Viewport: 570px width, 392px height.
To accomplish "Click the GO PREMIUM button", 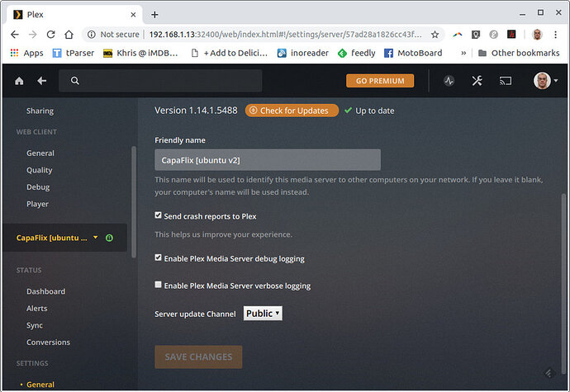I will (x=380, y=81).
